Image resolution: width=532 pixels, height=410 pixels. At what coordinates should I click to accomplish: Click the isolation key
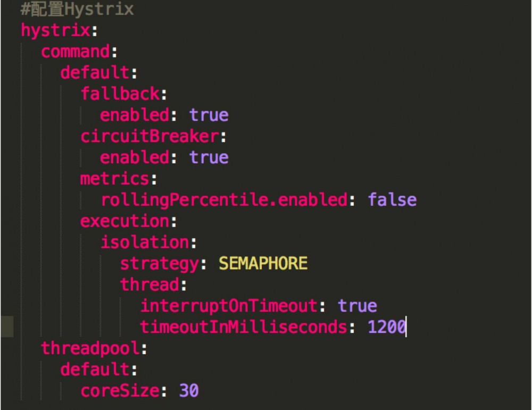point(145,242)
